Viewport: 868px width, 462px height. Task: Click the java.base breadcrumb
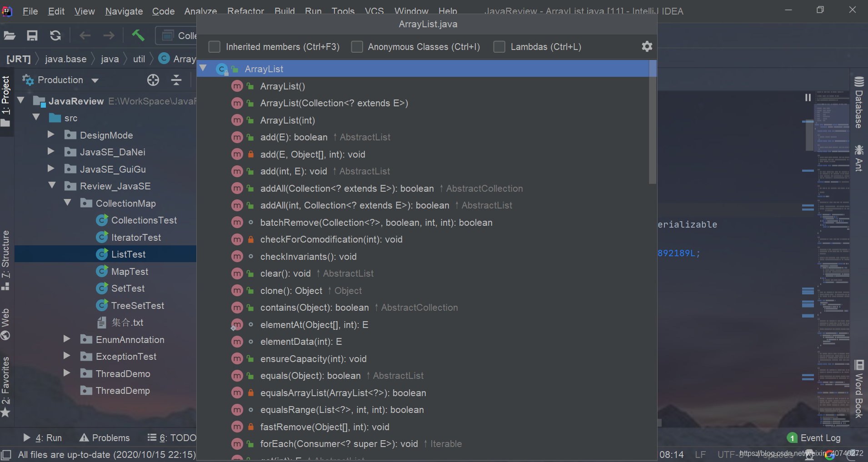pos(66,59)
